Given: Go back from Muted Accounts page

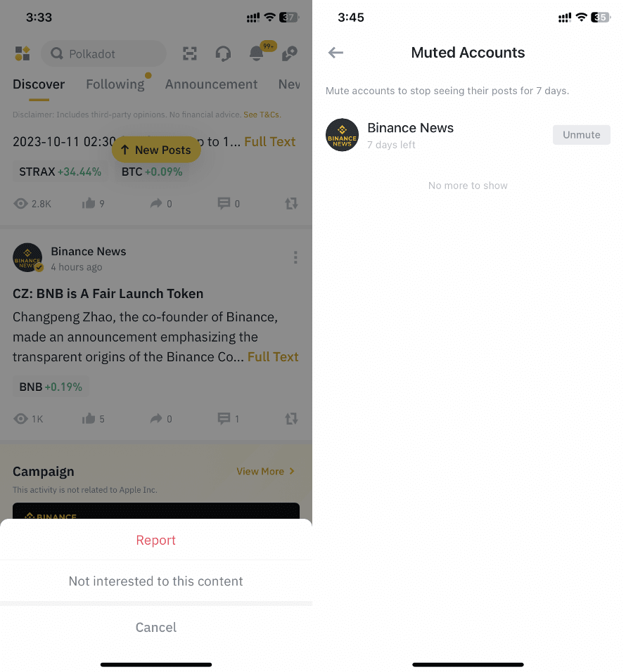Looking at the screenshot, I should pos(336,53).
